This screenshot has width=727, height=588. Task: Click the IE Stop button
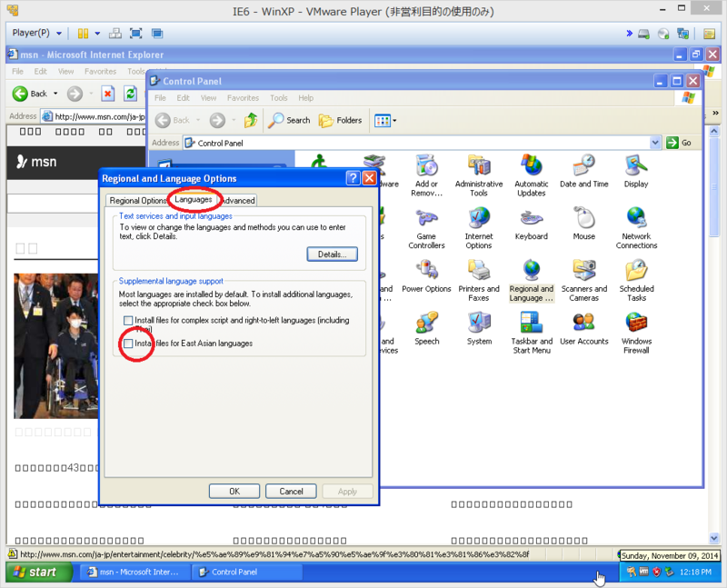click(x=107, y=94)
